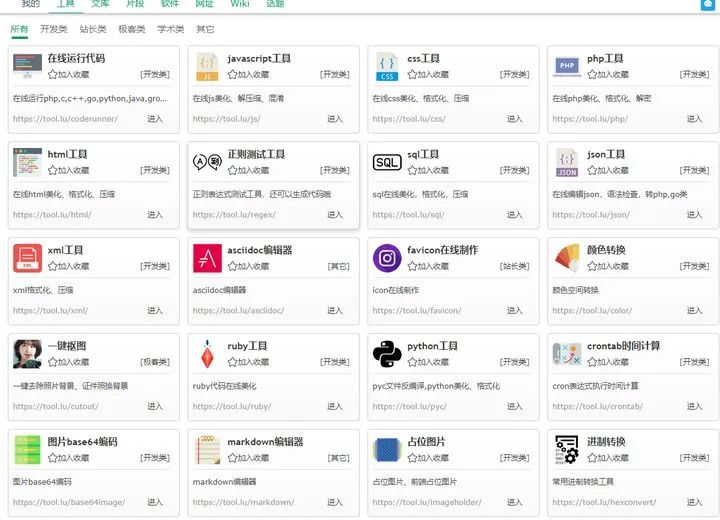Click 进入 on the php工具 card
This screenshot has width=720, height=520.
pyautogui.click(x=694, y=119)
